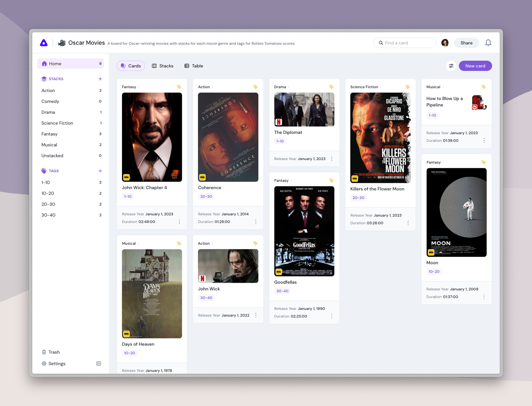Expand Science Fiction stack chevron on card
This screenshot has width=532, height=406.
(381, 87)
